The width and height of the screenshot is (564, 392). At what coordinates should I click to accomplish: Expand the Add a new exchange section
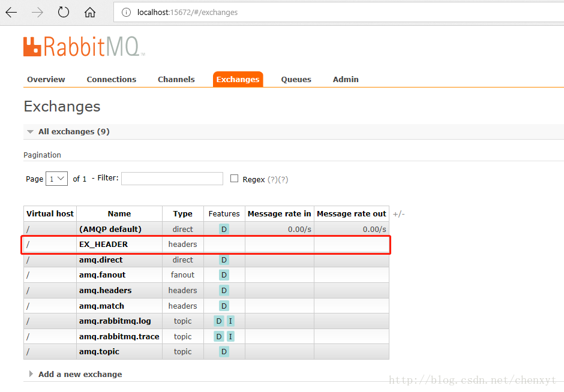point(80,375)
